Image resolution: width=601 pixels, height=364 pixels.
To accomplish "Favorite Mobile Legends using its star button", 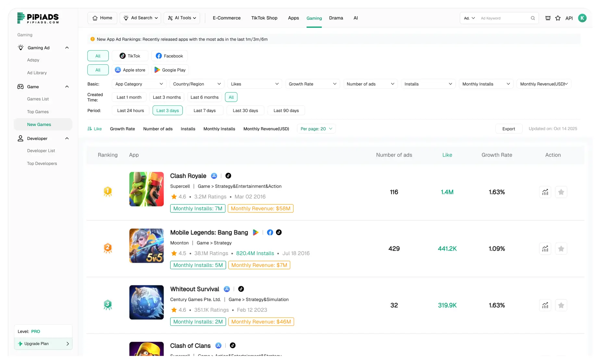I will point(561,248).
